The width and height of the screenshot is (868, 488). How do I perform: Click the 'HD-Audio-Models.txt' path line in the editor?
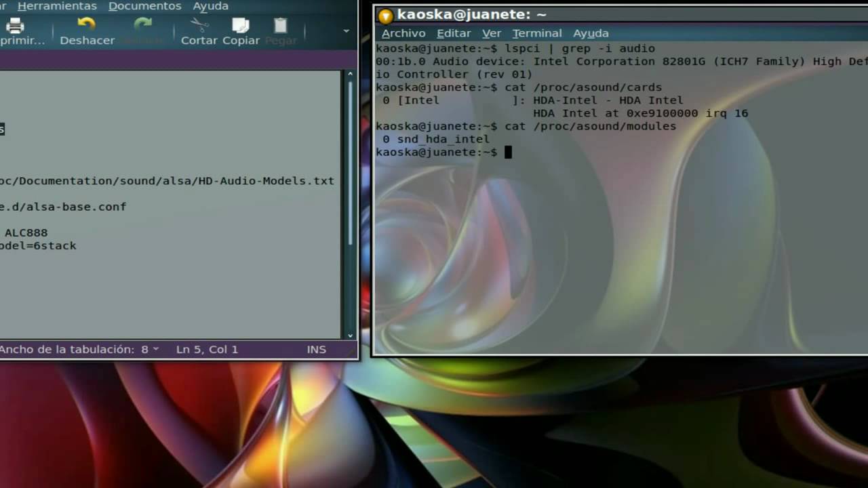coord(167,181)
